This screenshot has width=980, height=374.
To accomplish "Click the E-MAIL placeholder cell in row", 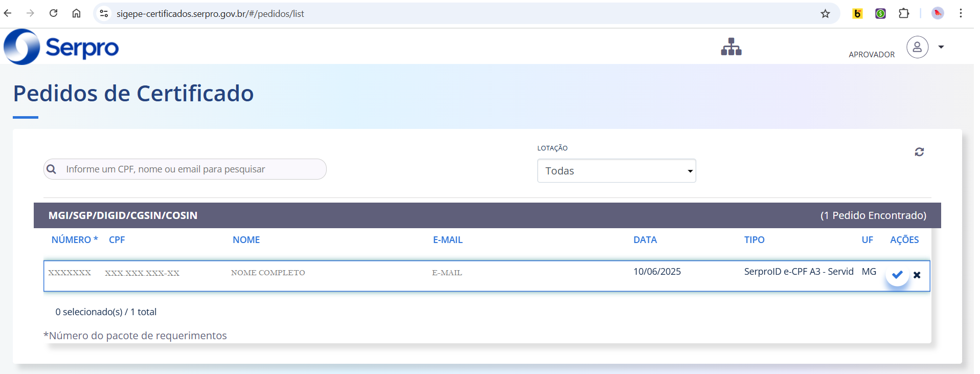I will pos(447,273).
